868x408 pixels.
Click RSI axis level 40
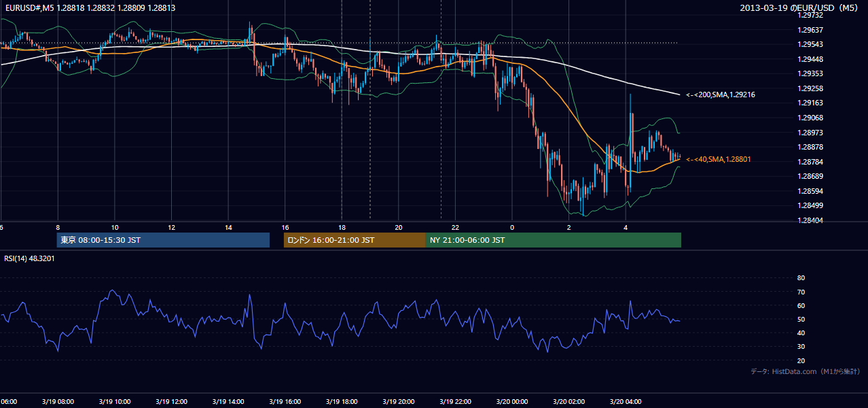click(x=801, y=333)
